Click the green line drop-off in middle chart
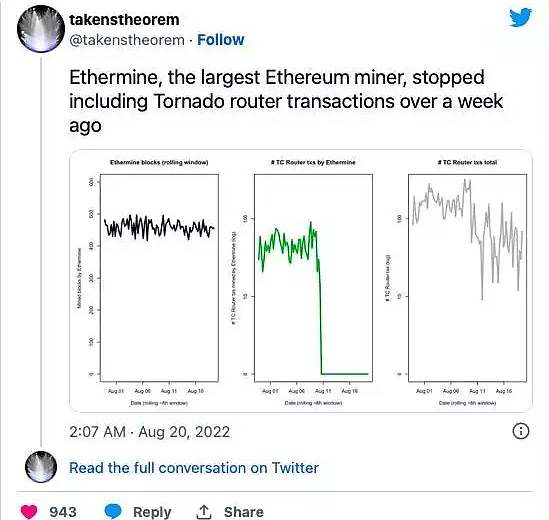The image size is (549, 520). (320, 315)
